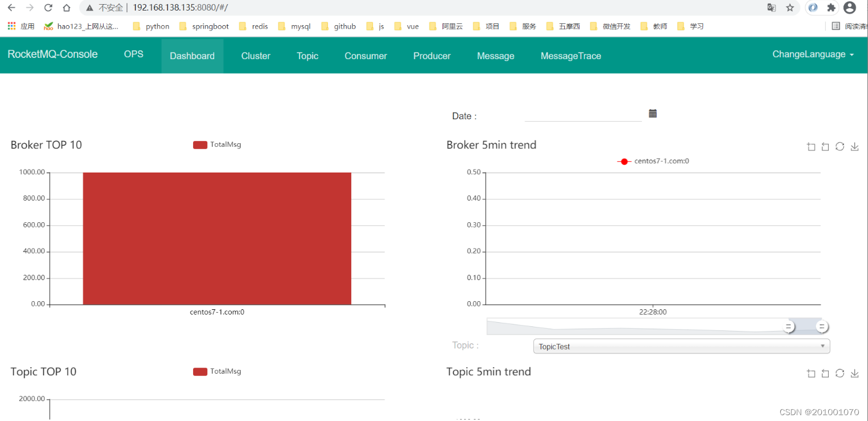Toggle TotalMsg legend in Broker TOP 10 chart
868x421 pixels.
click(217, 144)
